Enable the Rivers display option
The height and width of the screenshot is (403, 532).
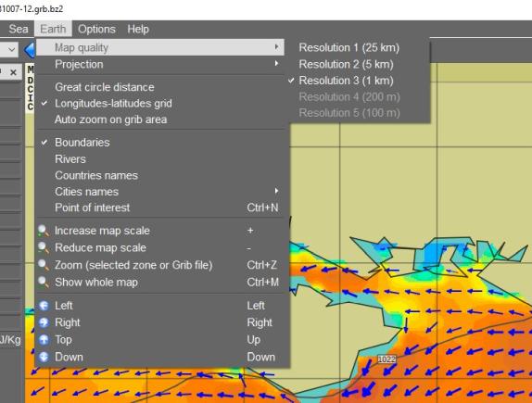[x=162, y=159]
